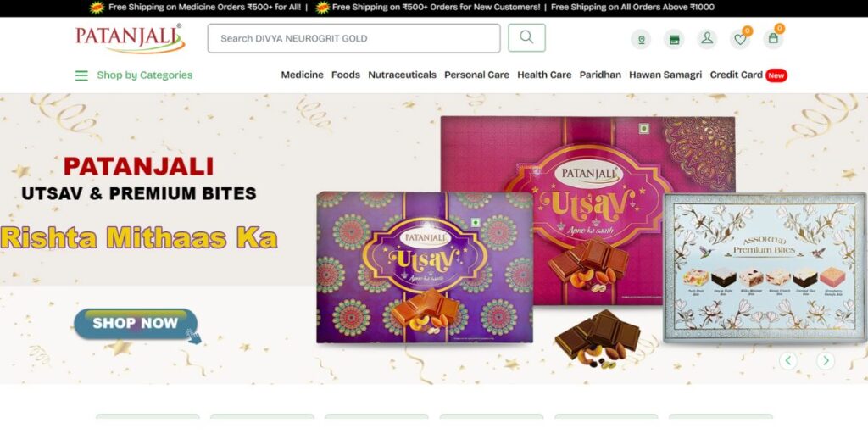Click the Patanjali logo
Screen dimensions: 868x434
[130, 38]
